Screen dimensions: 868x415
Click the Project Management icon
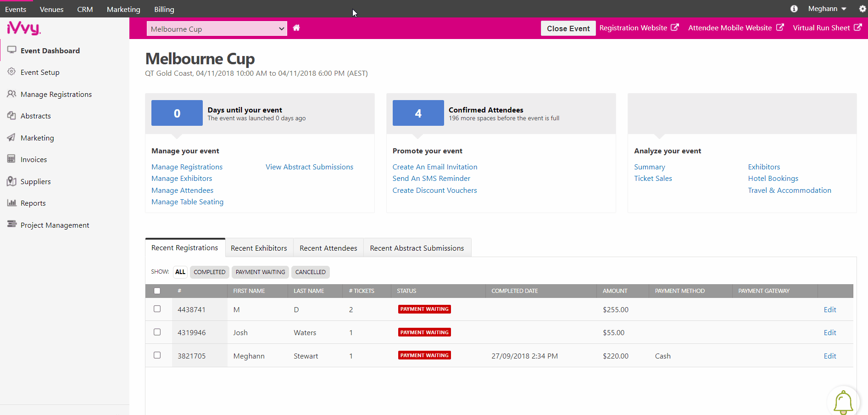coord(12,224)
